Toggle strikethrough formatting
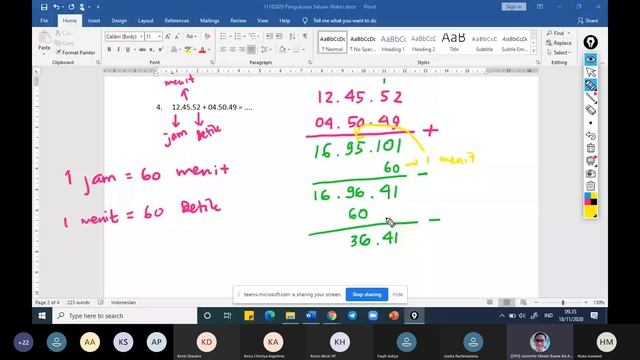This screenshot has height=360, width=640. (x=142, y=49)
